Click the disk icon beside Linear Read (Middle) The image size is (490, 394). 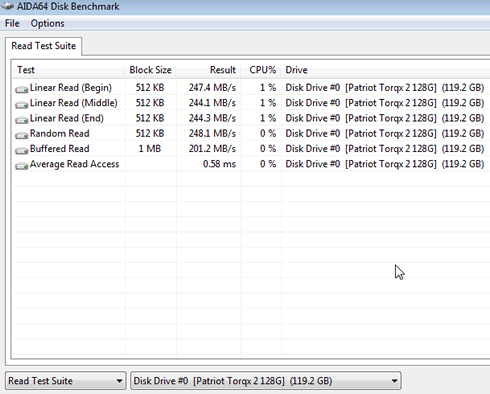(x=22, y=105)
